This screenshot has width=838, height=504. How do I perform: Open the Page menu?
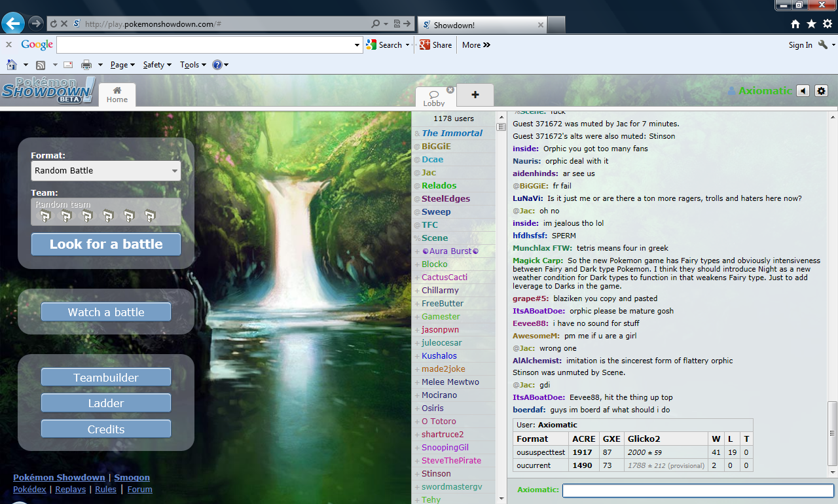pos(122,65)
